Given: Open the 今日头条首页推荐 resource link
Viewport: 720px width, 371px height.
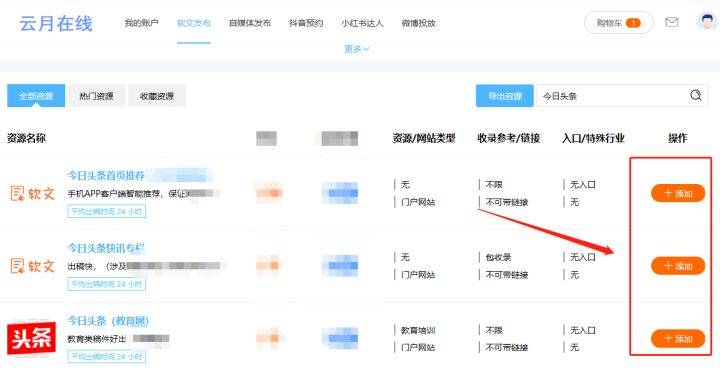Looking at the screenshot, I should 107,175.
